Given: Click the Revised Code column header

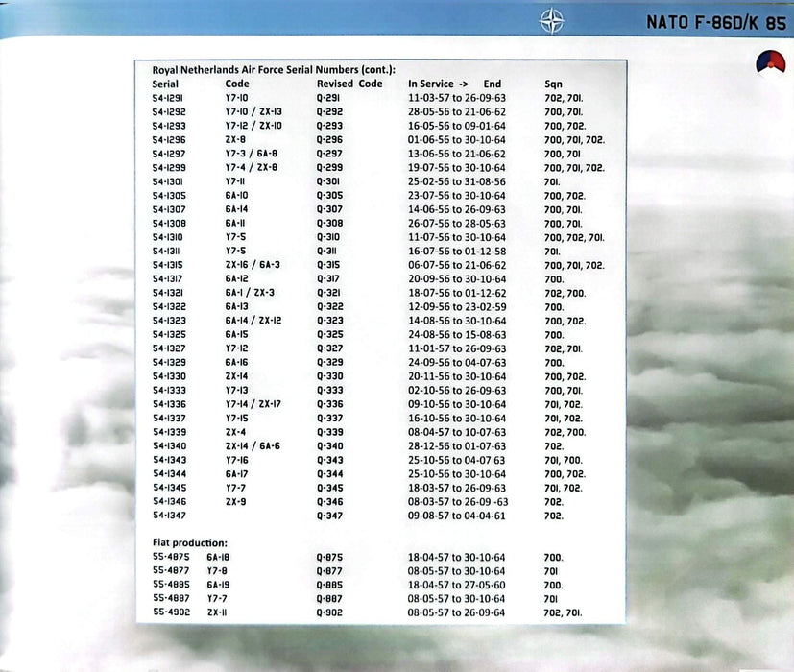Looking at the screenshot, I should [x=349, y=84].
